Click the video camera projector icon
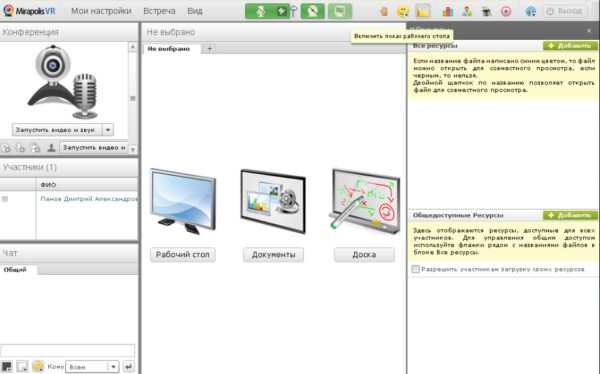Image resolution: width=600 pixels, height=374 pixels. 486,11
